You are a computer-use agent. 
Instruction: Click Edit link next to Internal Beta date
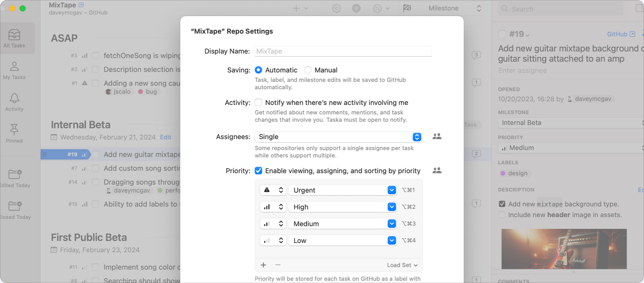(x=165, y=137)
